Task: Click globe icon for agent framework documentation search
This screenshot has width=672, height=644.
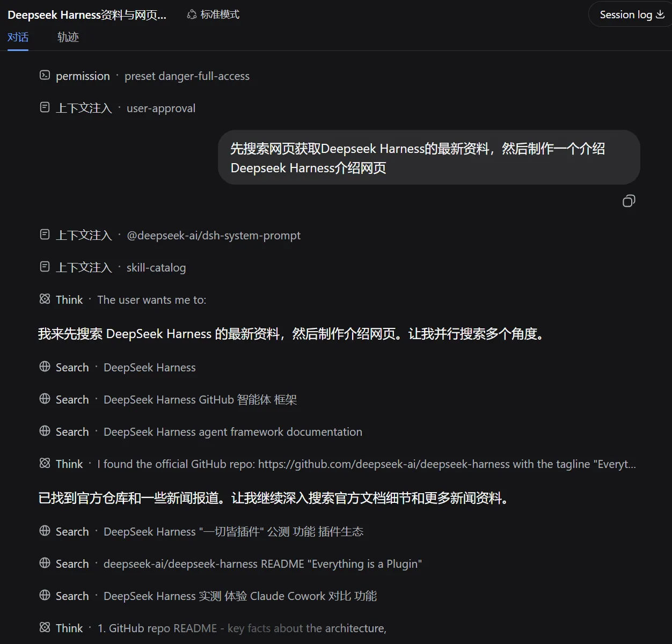Action: 45,431
